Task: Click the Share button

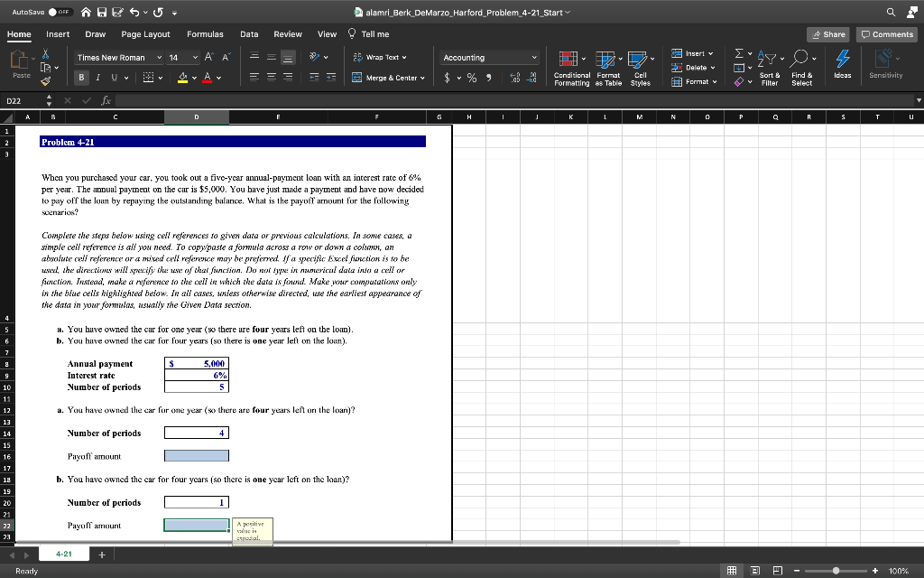Action: click(828, 34)
